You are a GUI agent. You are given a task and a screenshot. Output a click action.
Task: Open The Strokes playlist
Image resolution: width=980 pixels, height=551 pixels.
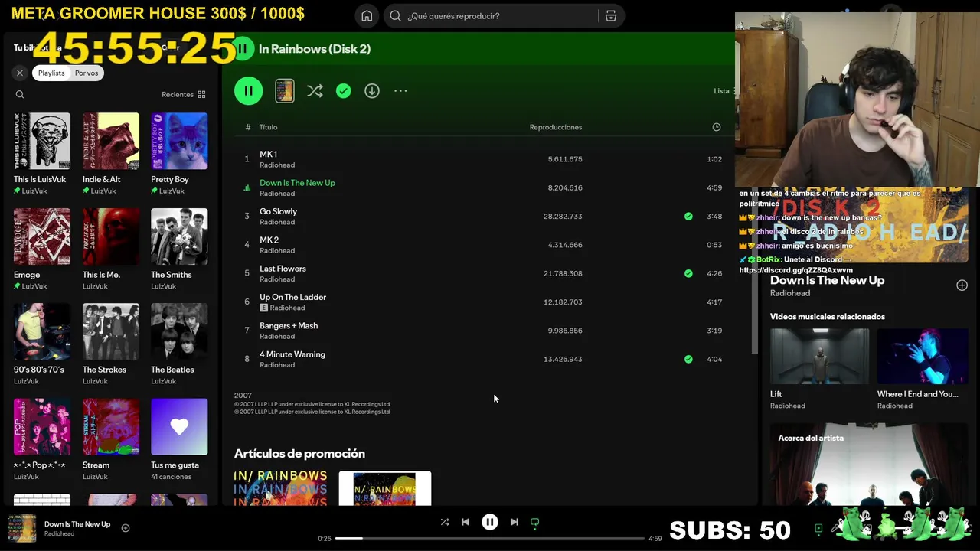point(111,344)
